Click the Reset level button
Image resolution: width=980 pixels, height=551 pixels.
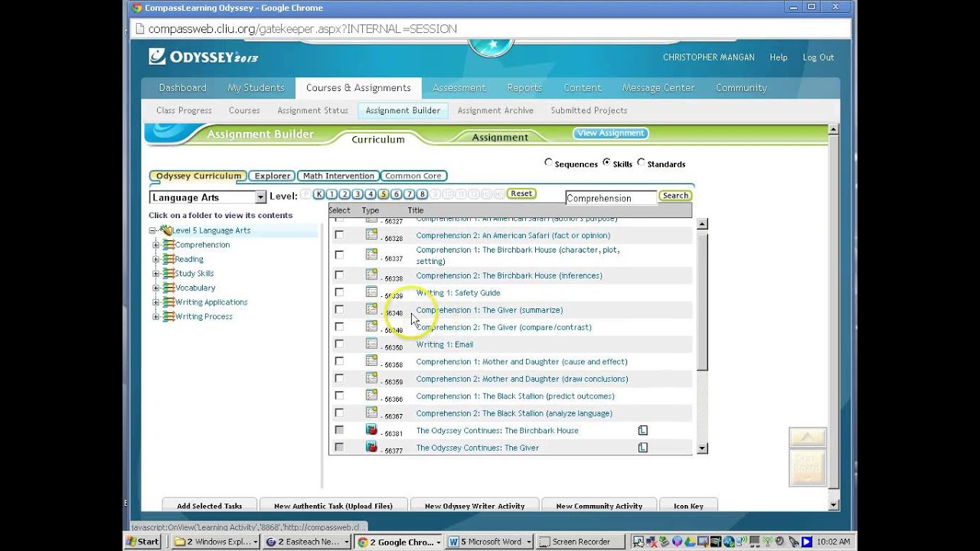click(521, 194)
